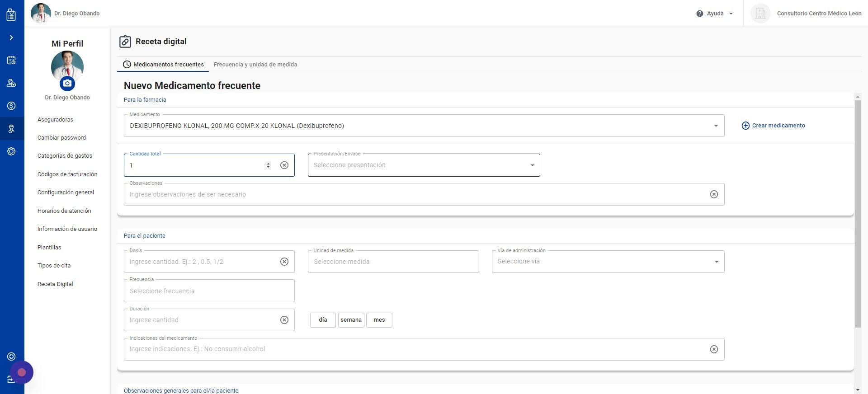Click the purple chat bubble widget

click(x=22, y=372)
